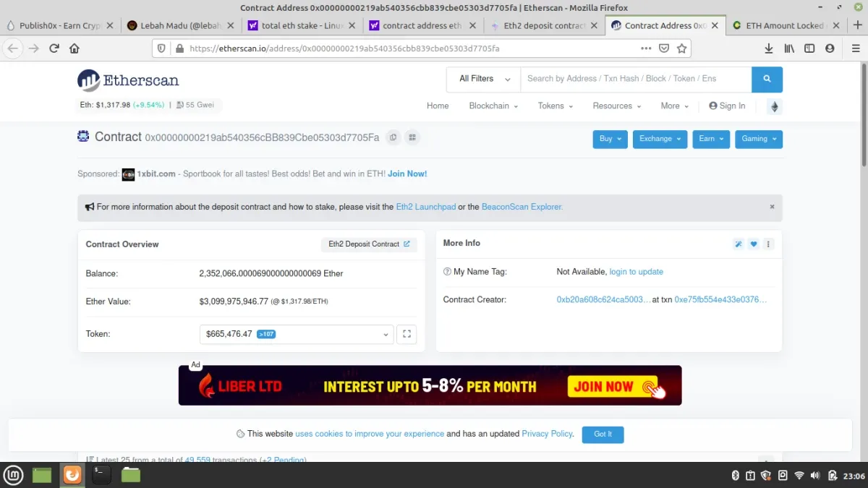Open the Exchange dropdown button
The height and width of the screenshot is (488, 868).
(x=660, y=139)
